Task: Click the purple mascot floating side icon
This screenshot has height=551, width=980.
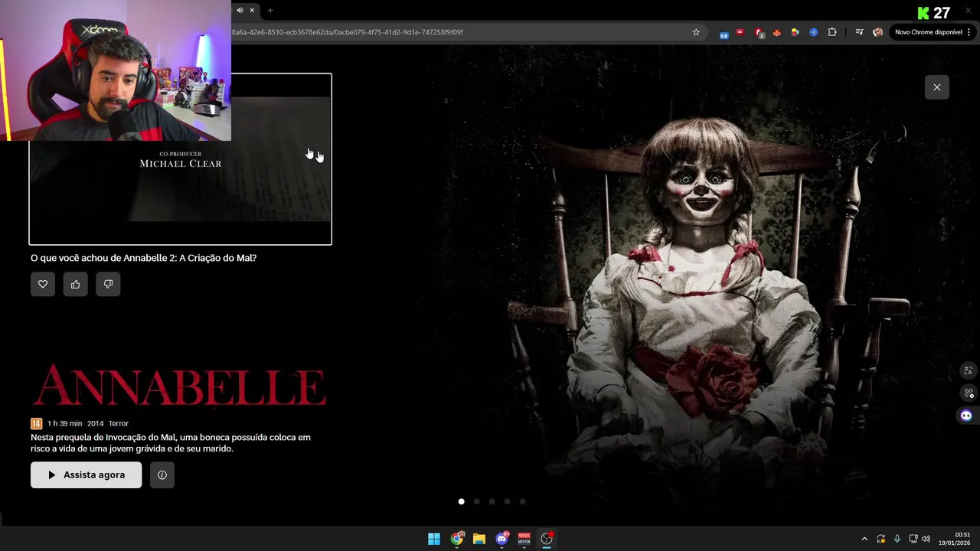Action: click(x=966, y=416)
